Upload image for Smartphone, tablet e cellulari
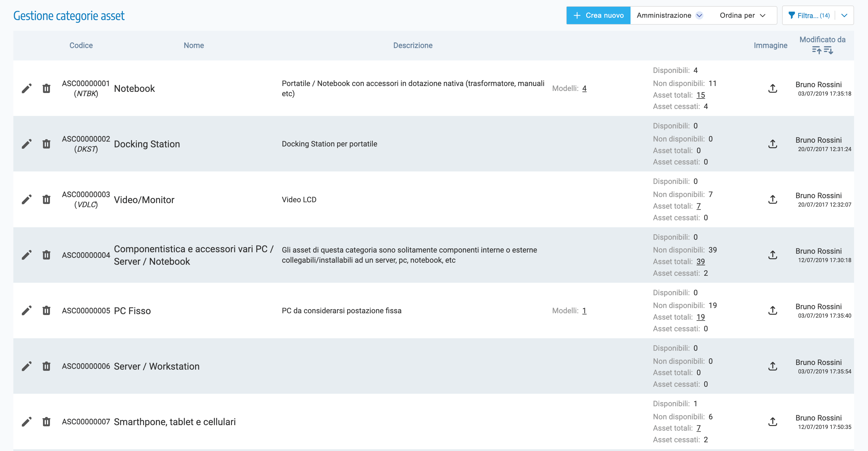The width and height of the screenshot is (868, 451). click(x=772, y=422)
